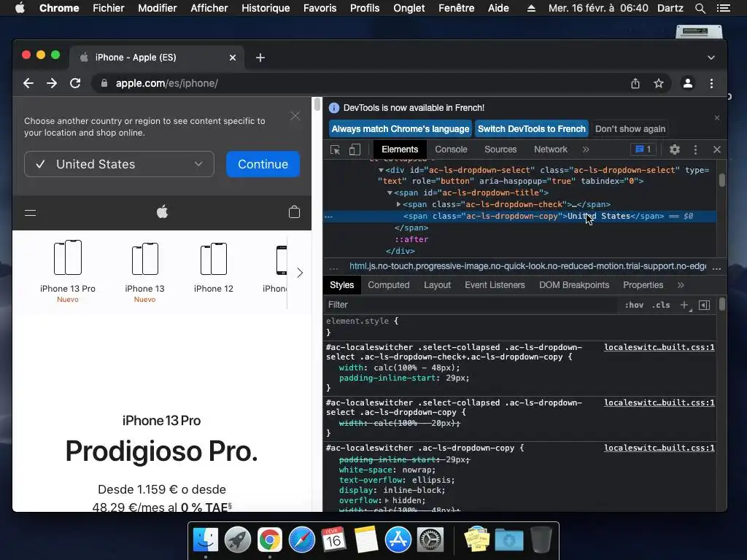This screenshot has width=747, height=560.
Task: Open the Computed tab
Action: pos(388,285)
